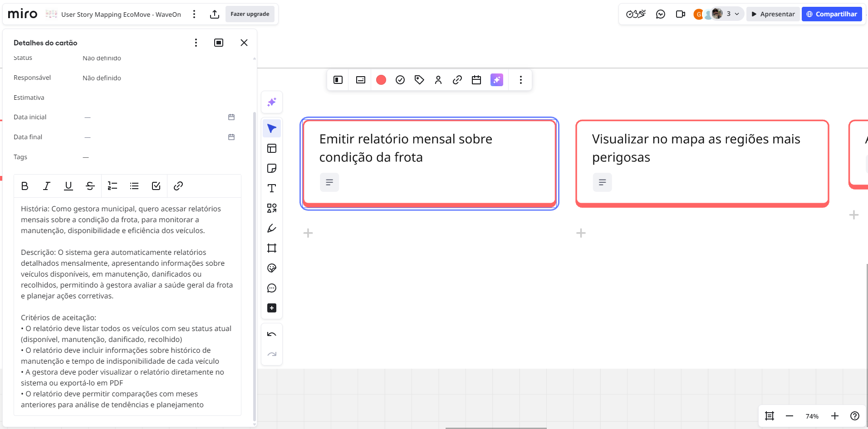Toggle italic formatting in description editor

coord(47,186)
